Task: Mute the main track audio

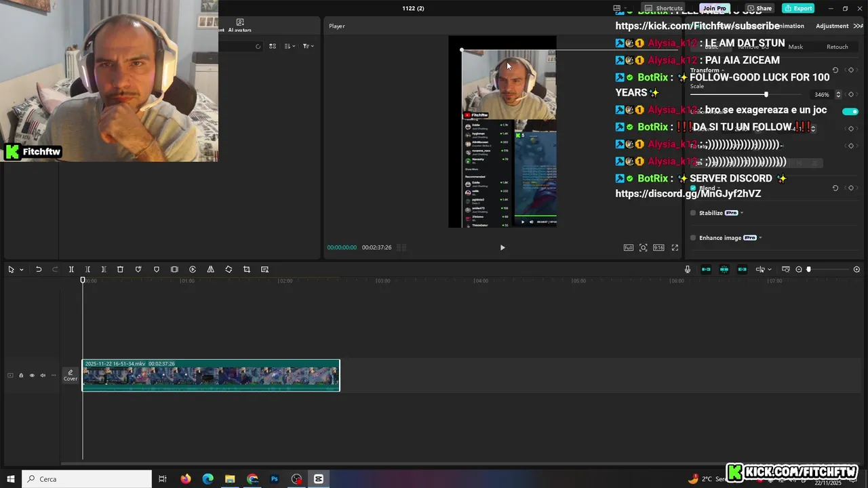Action: point(43,375)
